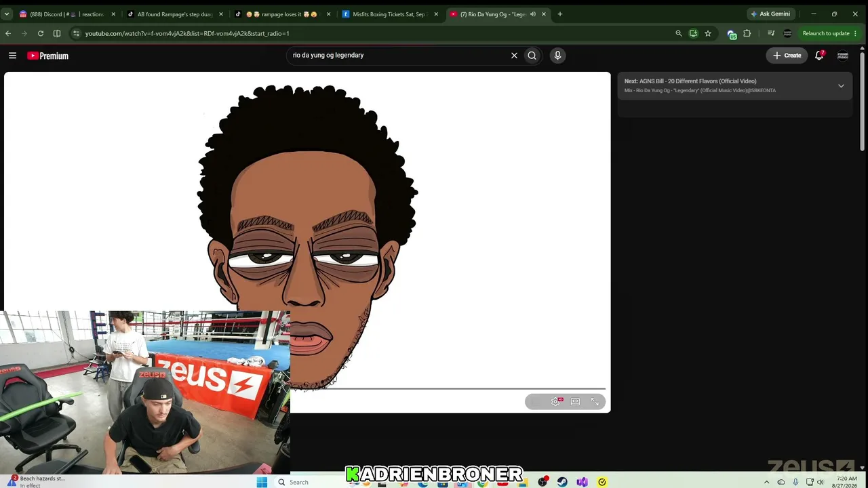Viewport: 868px width, 488px height.
Task: Go to YouTube Premium home logo
Action: pyautogui.click(x=48, y=56)
